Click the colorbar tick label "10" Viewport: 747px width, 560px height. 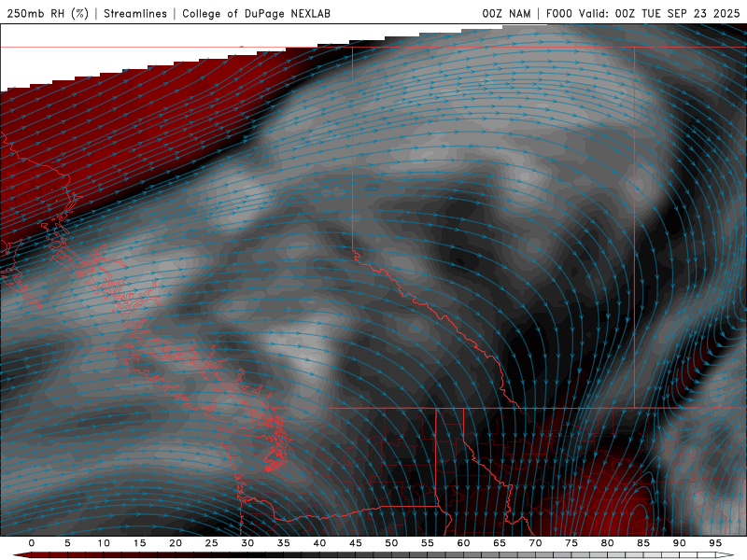coord(104,543)
